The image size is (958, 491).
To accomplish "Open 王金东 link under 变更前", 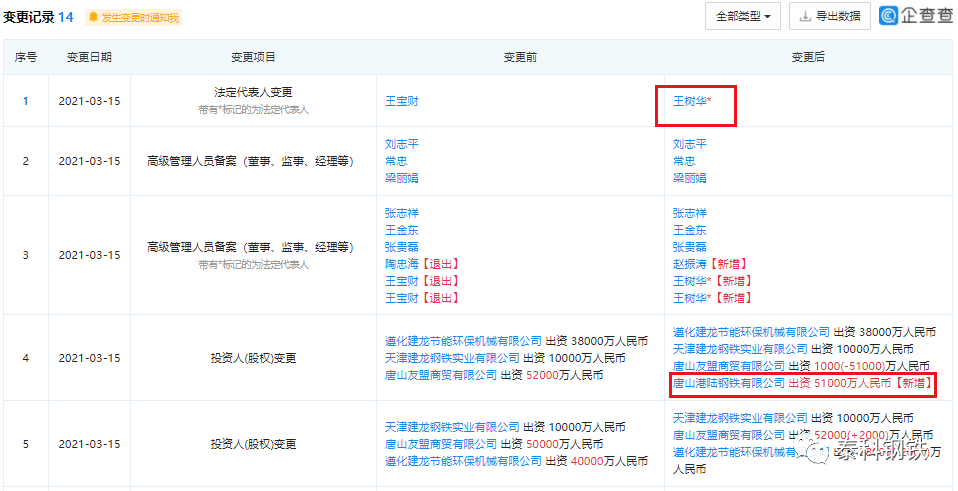I will (401, 230).
